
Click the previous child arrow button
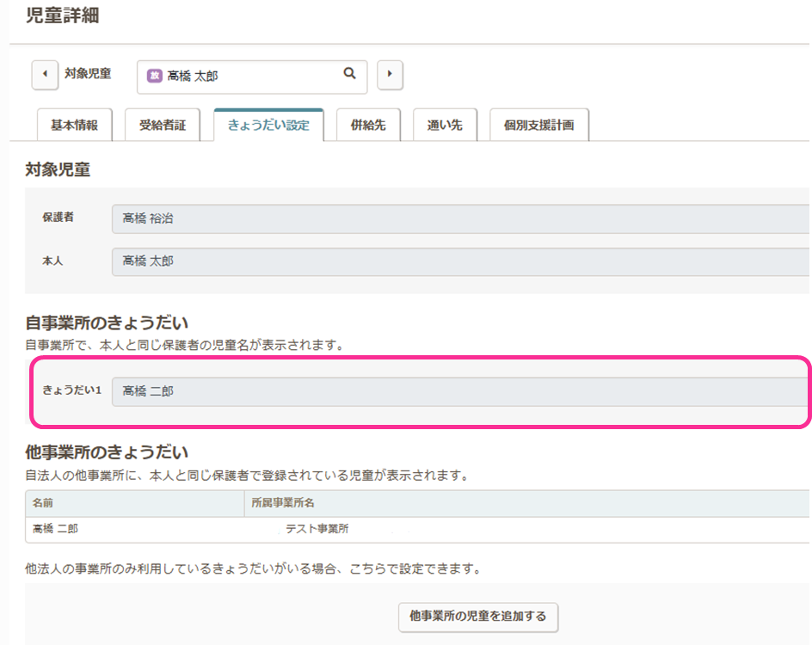pyautogui.click(x=45, y=75)
